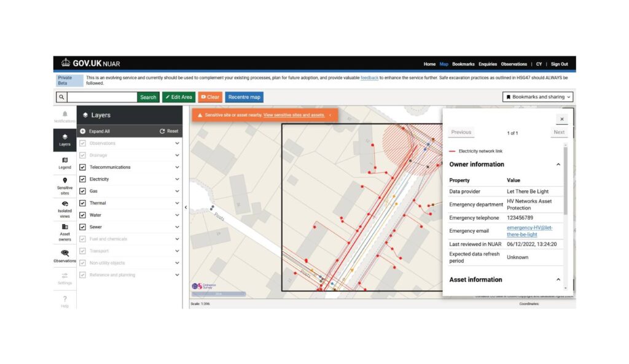Click into the search text field

coord(102,97)
